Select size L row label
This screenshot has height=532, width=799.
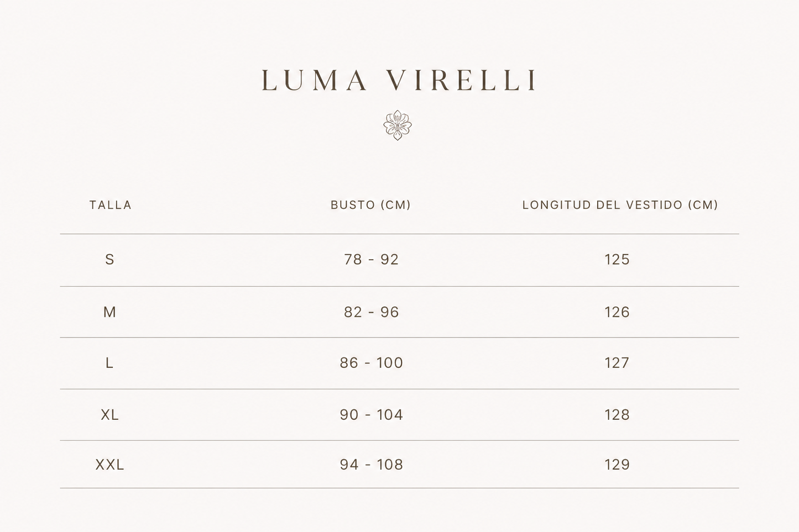[x=109, y=363]
